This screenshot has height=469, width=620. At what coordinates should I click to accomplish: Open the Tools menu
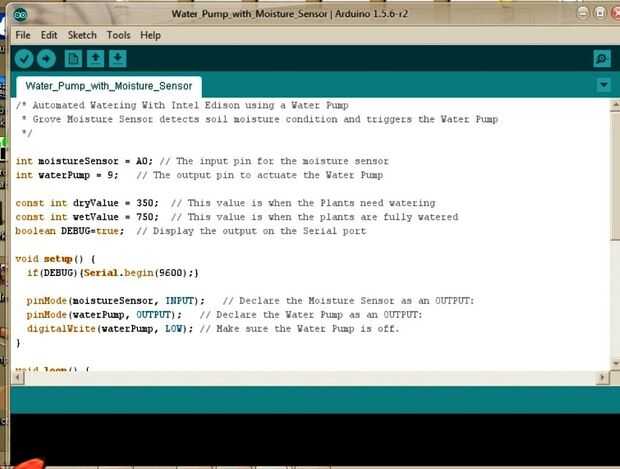(118, 35)
